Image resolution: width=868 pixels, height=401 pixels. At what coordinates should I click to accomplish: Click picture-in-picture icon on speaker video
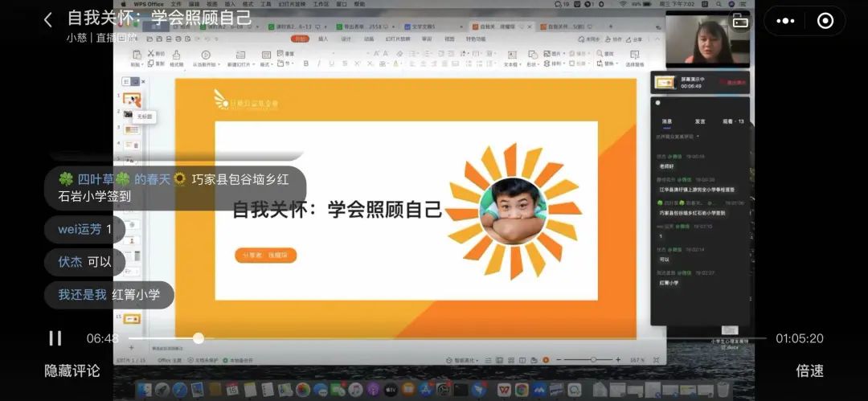click(740, 23)
